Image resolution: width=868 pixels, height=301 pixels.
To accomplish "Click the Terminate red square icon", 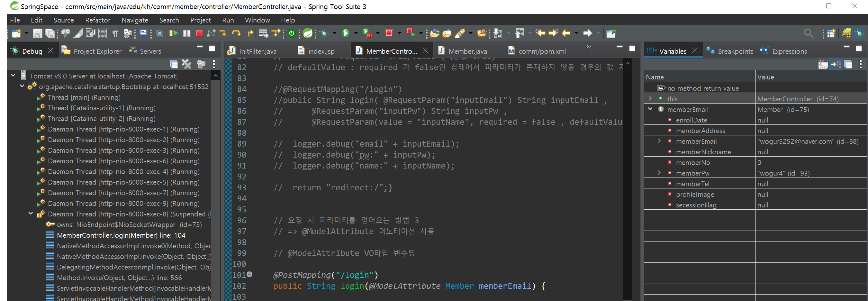I will 199,33.
